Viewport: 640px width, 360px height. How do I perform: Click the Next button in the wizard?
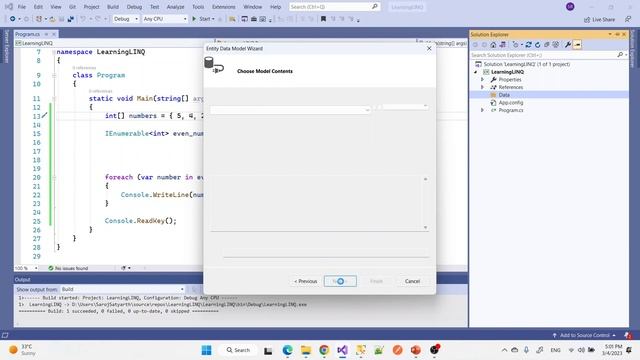point(340,281)
